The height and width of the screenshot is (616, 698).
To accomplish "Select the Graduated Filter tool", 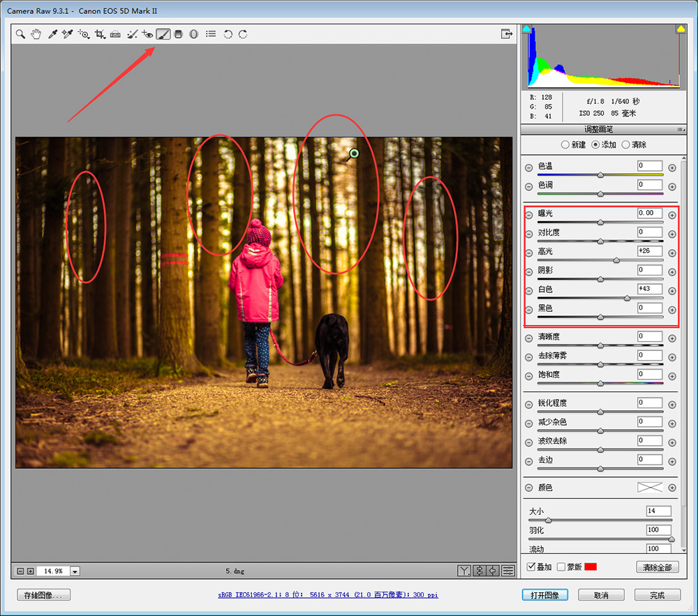I will pos(179,34).
